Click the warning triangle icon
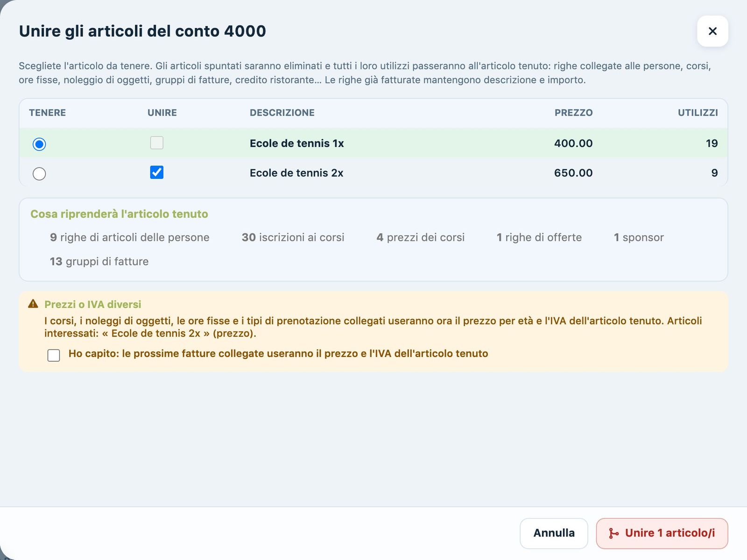The width and height of the screenshot is (747, 560). tap(33, 304)
